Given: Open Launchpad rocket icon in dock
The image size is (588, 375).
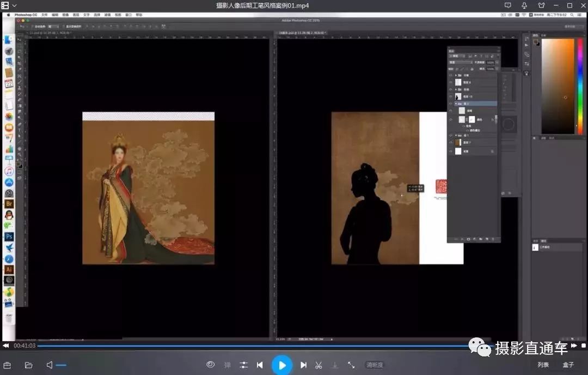Looking at the screenshot, I should pyautogui.click(x=9, y=51).
